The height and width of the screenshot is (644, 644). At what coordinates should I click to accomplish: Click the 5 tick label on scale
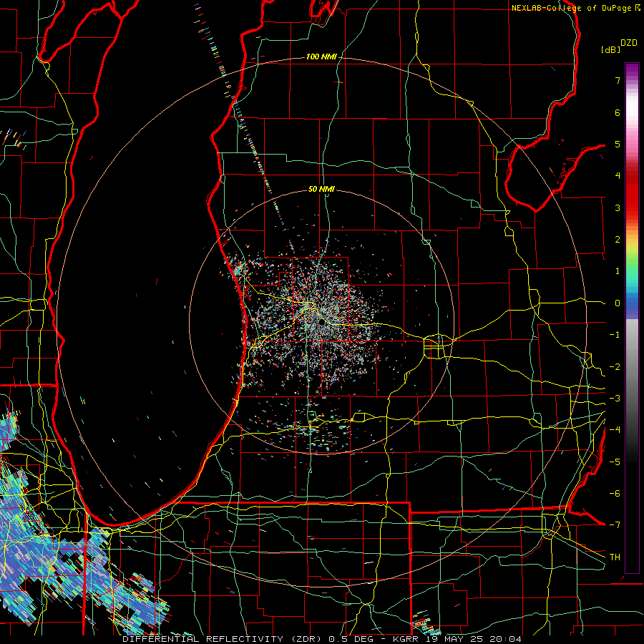[x=618, y=144]
